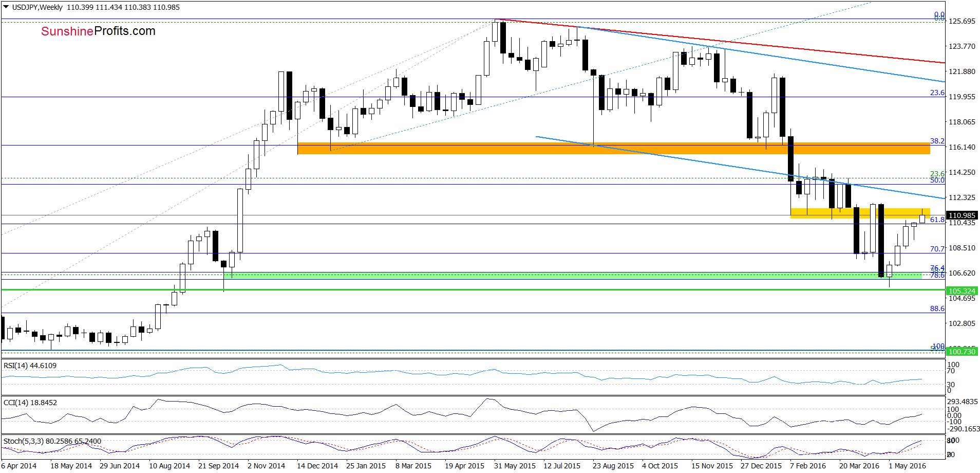Click the 6 Apr 2014 date label
Screen dimensions: 980x473
click(19, 466)
